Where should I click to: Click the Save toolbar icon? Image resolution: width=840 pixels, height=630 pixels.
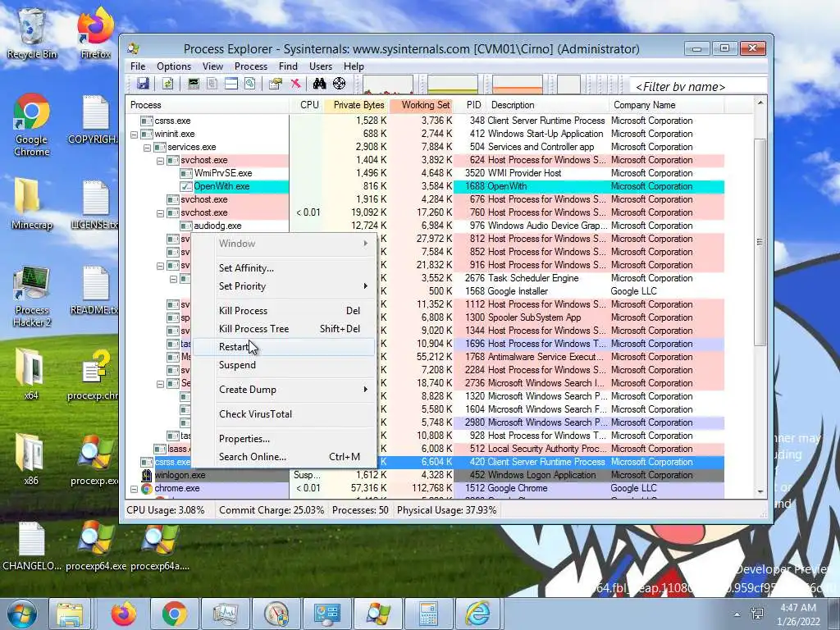pos(143,84)
